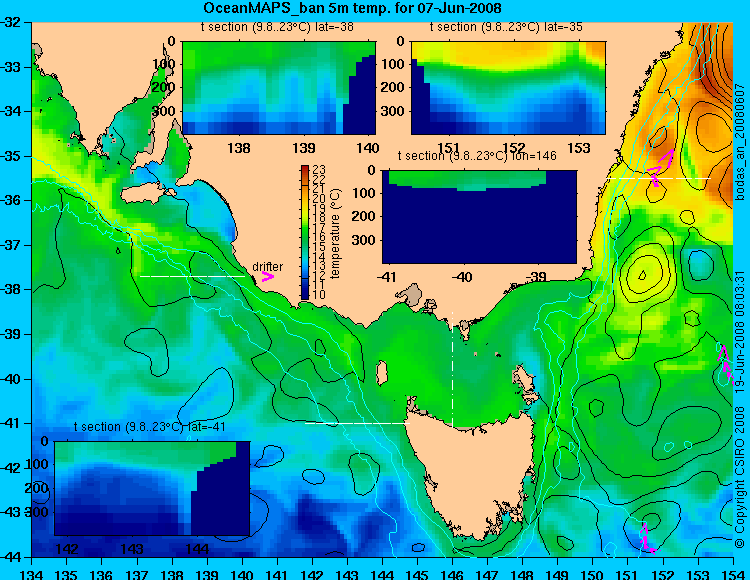The image size is (750, 580).
Task: Click '143' on the lat=-41 inset axis
Action: [132, 549]
